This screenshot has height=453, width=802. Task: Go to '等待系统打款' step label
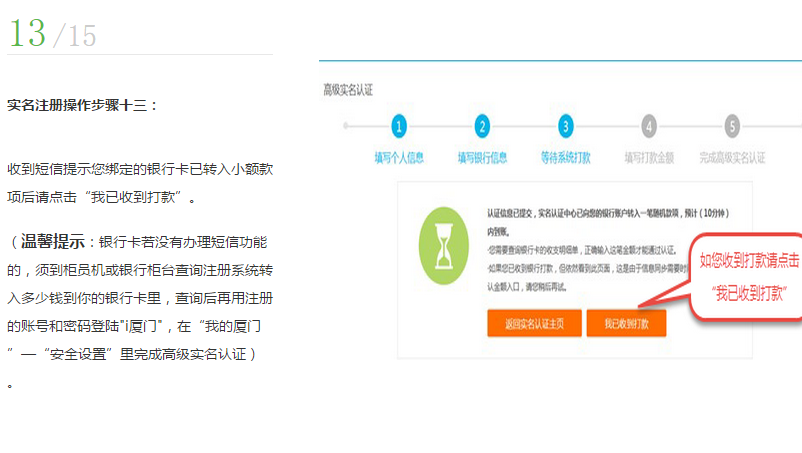click(x=566, y=158)
